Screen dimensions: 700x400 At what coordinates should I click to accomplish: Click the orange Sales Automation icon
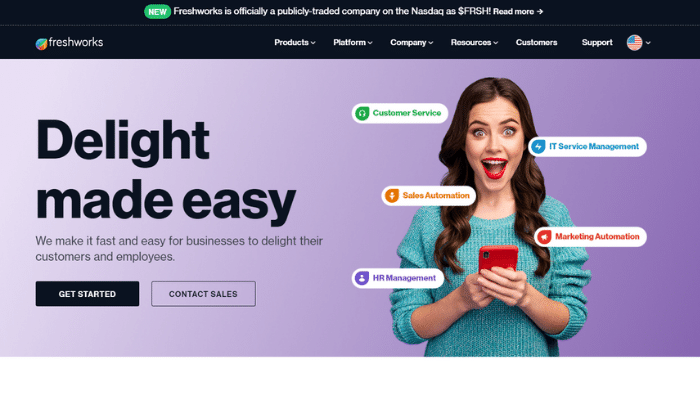[x=392, y=196]
